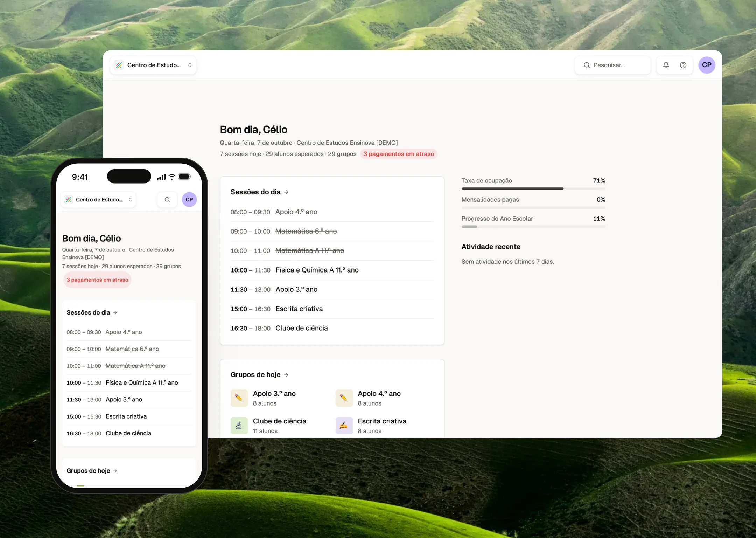756x538 pixels.
Task: Tap the phone battery status icon
Action: click(x=184, y=177)
